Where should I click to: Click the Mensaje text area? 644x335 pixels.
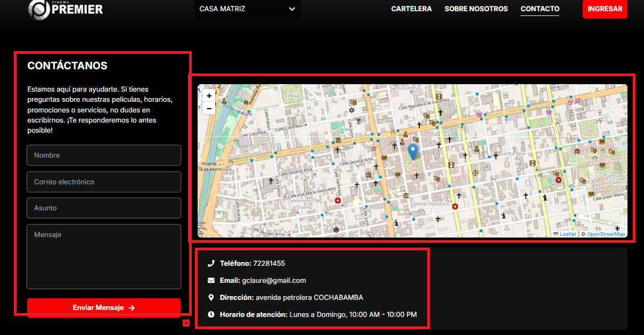[x=104, y=257]
